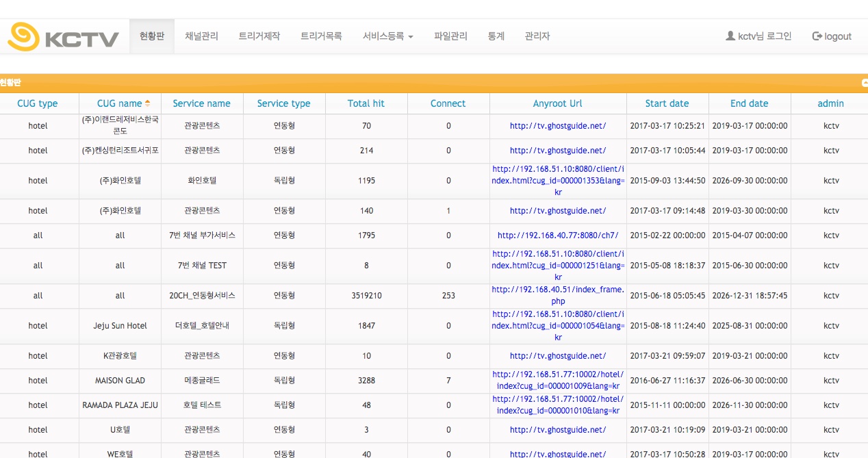
Task: Open ghostguide URL in K관광호텔 row
Action: (x=558, y=356)
